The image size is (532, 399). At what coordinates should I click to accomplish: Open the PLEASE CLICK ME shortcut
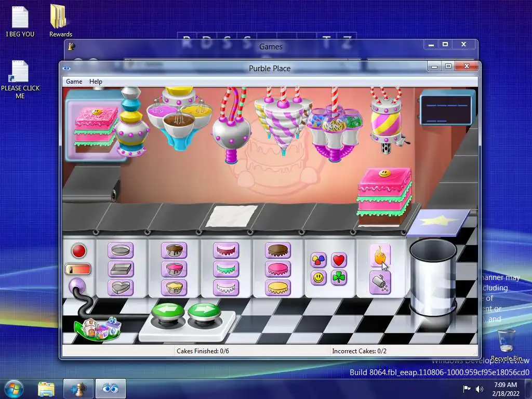(x=20, y=80)
